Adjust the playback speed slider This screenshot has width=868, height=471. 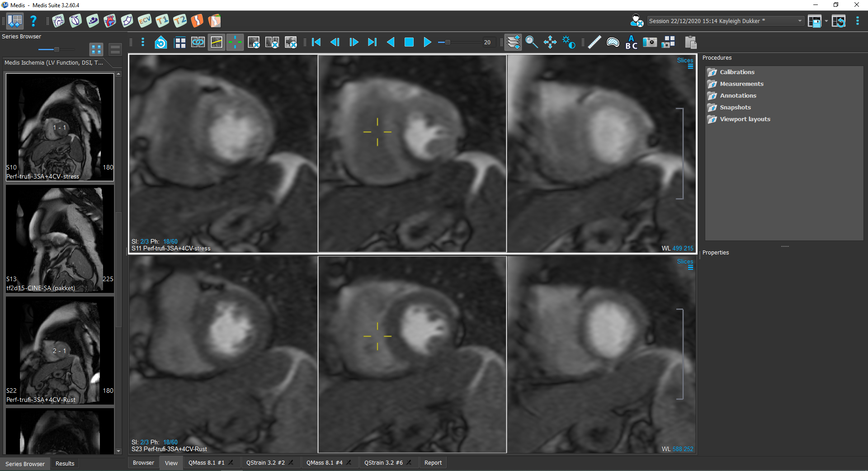(448, 42)
